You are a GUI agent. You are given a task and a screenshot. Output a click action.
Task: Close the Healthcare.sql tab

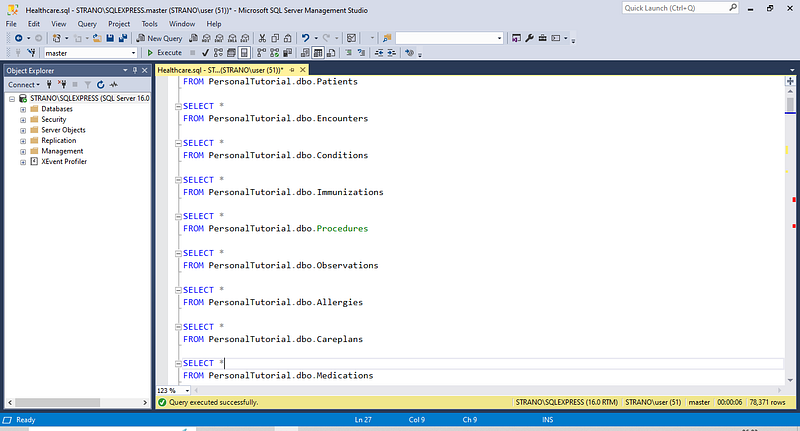pyautogui.click(x=303, y=70)
